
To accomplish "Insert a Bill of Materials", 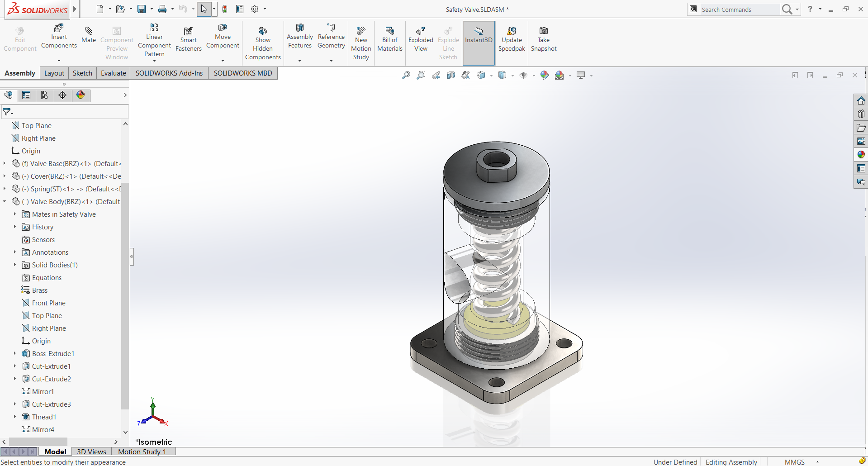I will pyautogui.click(x=390, y=39).
